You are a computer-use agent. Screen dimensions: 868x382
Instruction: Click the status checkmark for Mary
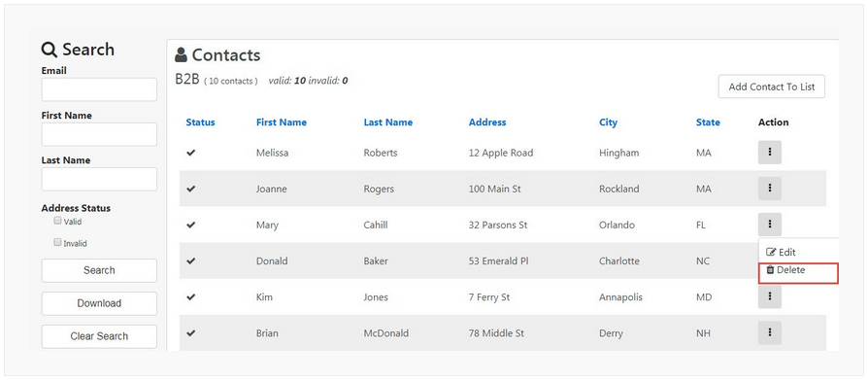tap(191, 225)
